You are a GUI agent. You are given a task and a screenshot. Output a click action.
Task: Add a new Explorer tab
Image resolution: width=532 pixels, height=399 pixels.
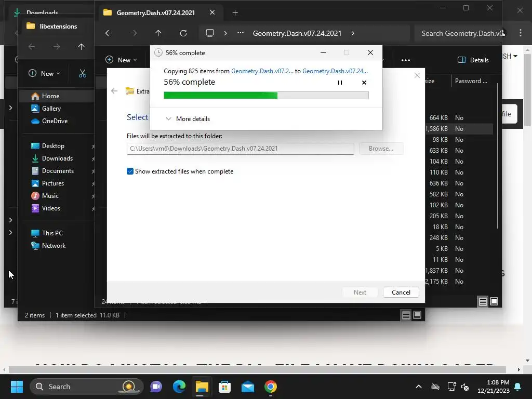pos(235,13)
